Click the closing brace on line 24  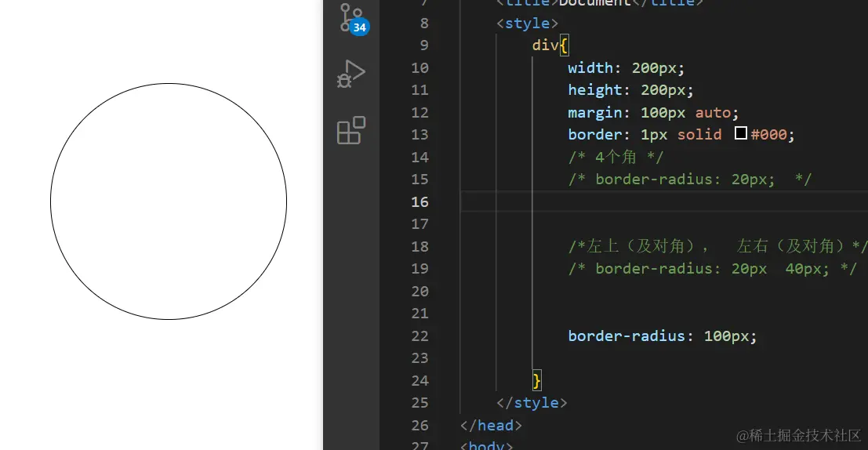tap(536, 381)
